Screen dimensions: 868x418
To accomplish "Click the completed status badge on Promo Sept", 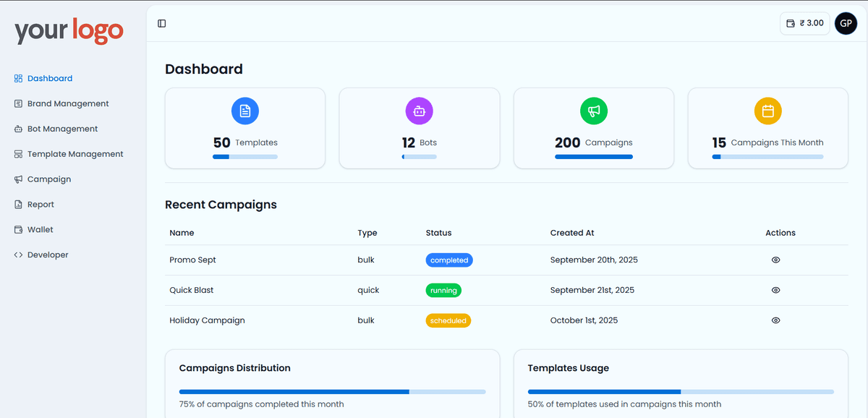I will click(449, 260).
